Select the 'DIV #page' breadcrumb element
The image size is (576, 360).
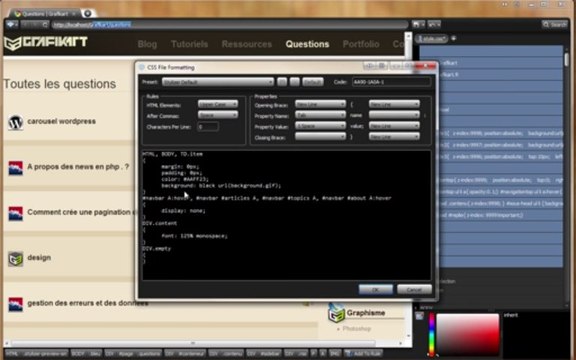133,353
